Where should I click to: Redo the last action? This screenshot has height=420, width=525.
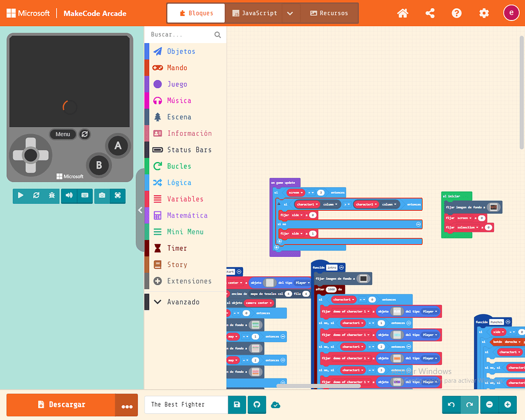470,405
